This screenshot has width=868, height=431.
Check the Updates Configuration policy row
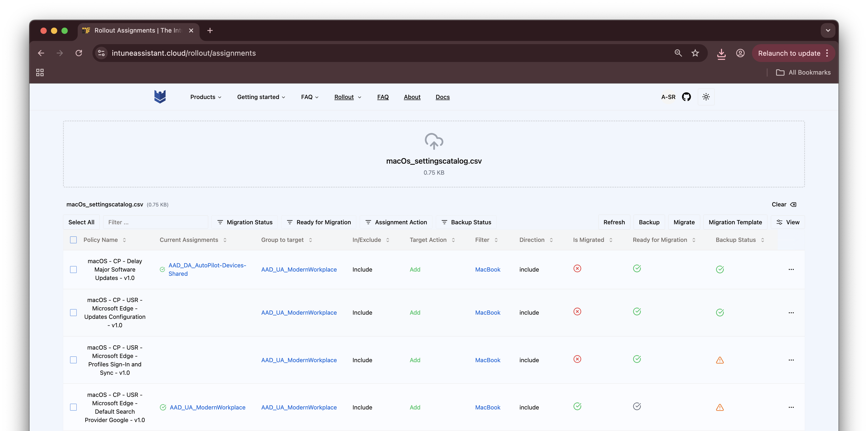(74, 313)
